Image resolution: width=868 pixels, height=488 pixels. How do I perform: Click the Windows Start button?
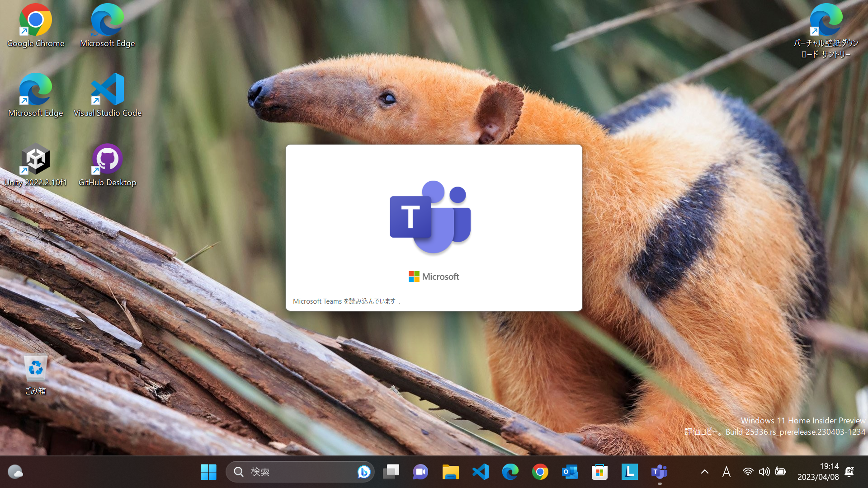pyautogui.click(x=208, y=472)
